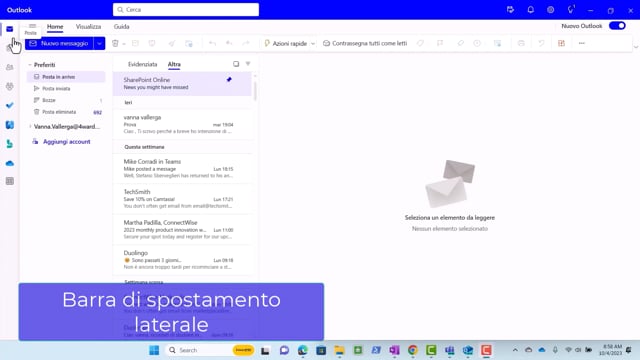Click the Nuovo messaggio button

pyautogui.click(x=59, y=43)
